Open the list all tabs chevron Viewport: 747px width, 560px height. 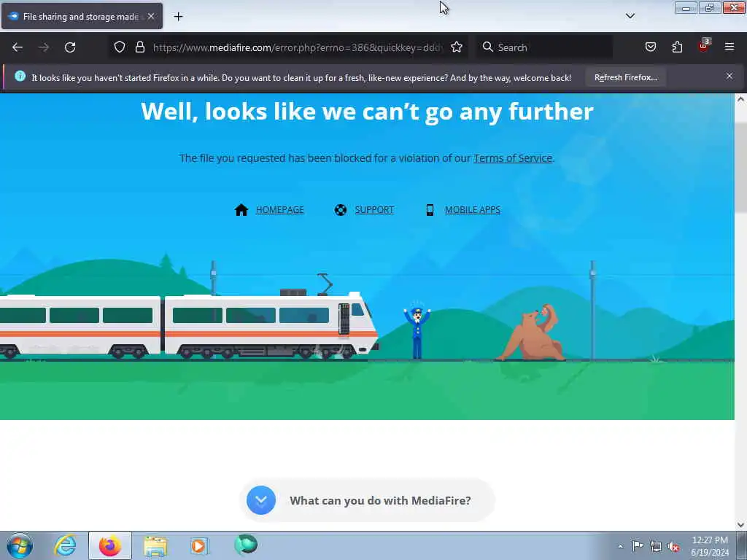tap(630, 16)
